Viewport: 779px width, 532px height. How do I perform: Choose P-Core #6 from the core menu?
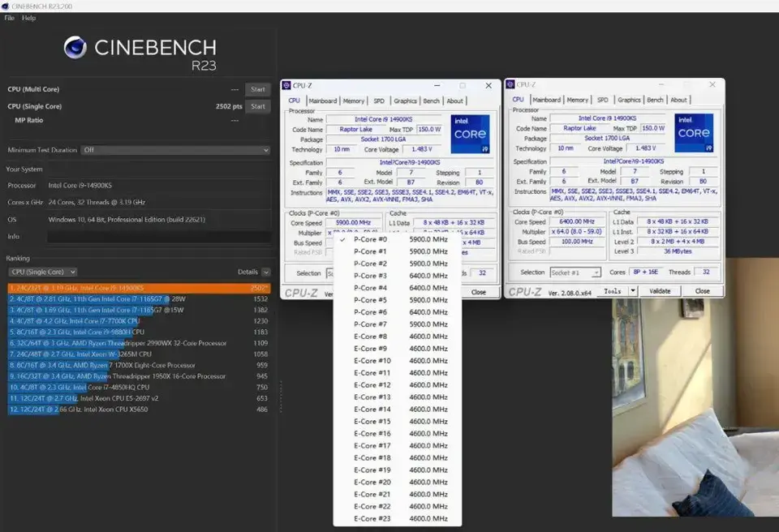click(x=398, y=312)
